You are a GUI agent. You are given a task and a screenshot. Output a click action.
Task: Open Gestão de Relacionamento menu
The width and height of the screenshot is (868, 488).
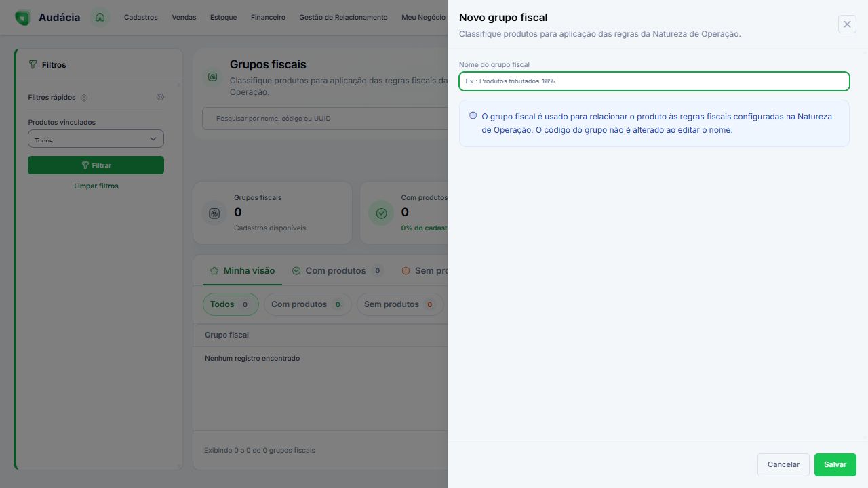tap(343, 18)
